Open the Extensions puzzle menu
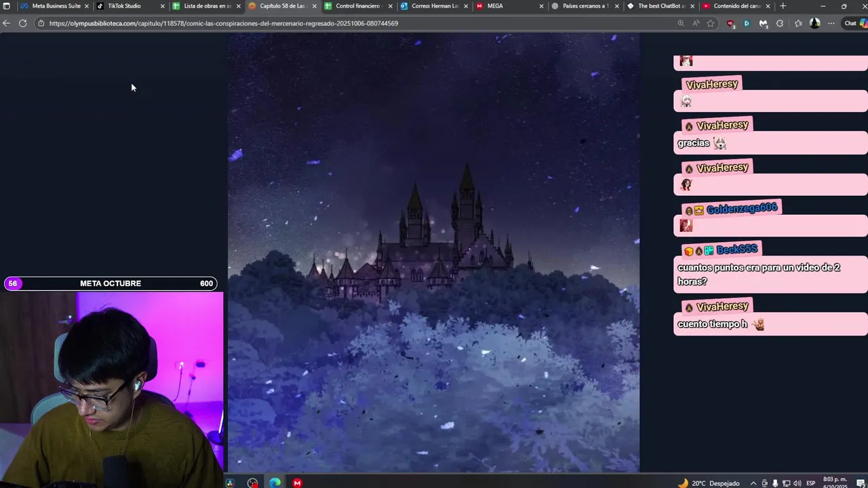 [780, 23]
